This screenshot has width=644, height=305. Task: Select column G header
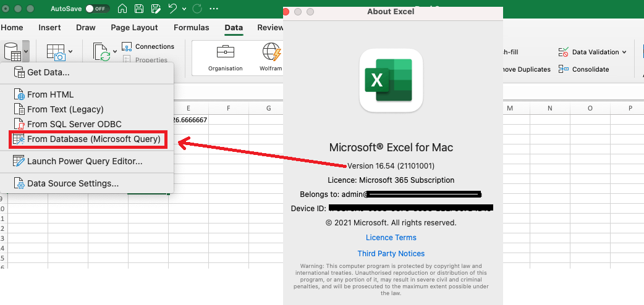269,109
